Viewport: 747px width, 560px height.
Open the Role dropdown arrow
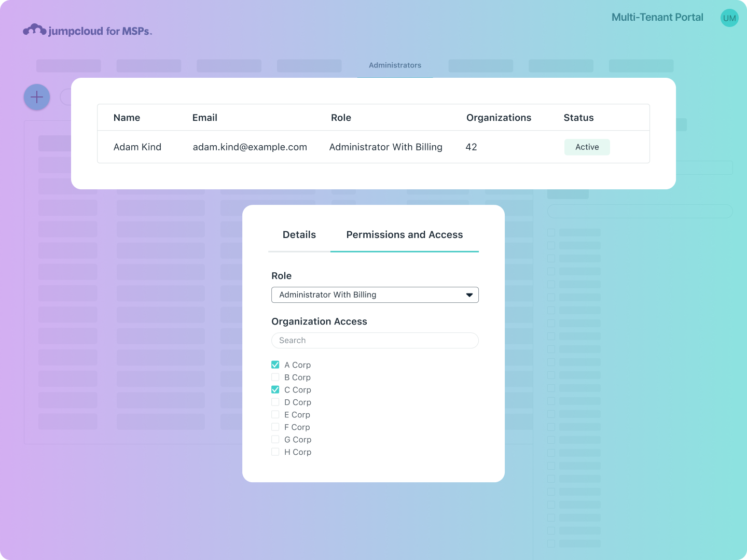pyautogui.click(x=469, y=295)
